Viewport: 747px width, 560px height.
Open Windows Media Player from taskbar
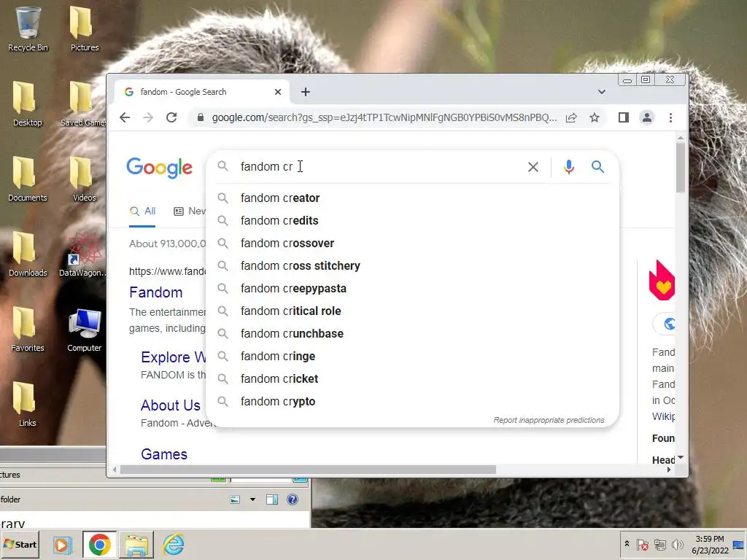pos(62,545)
